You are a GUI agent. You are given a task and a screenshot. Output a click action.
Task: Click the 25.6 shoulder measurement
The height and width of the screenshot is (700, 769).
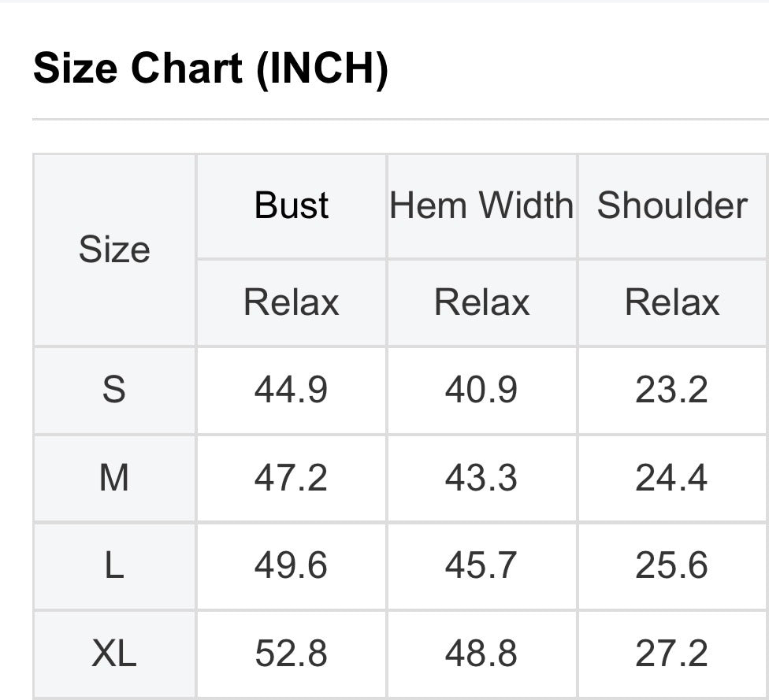[672, 565]
